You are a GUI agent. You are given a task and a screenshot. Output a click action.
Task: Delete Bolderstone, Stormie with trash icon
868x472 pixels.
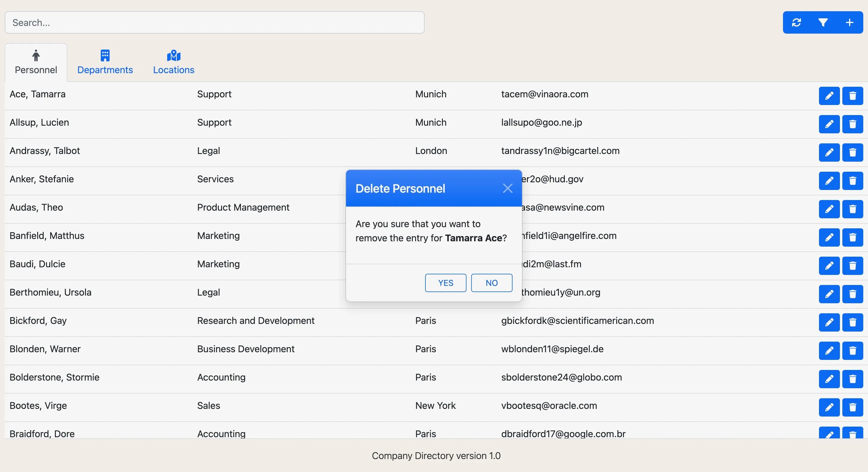(853, 379)
